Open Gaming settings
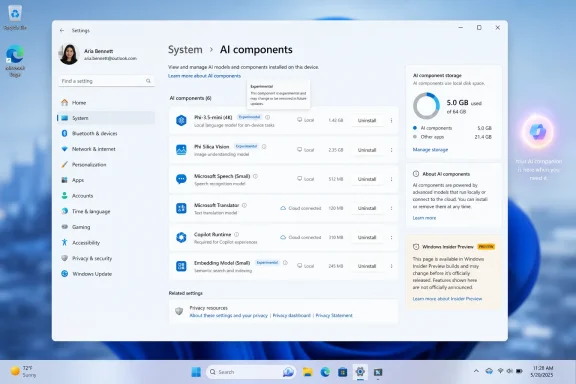This screenshot has height=384, width=576. (106, 227)
